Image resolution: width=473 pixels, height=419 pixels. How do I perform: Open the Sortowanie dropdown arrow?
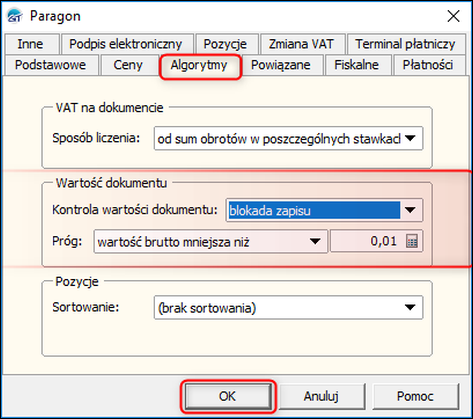pos(411,307)
